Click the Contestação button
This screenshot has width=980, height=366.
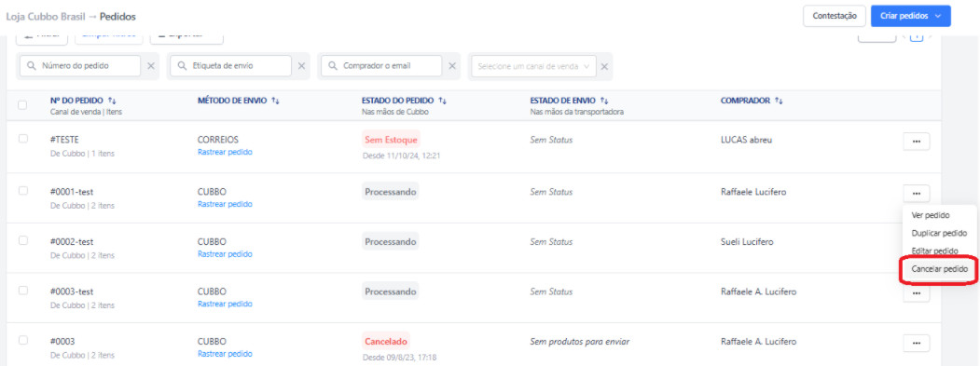click(x=835, y=16)
